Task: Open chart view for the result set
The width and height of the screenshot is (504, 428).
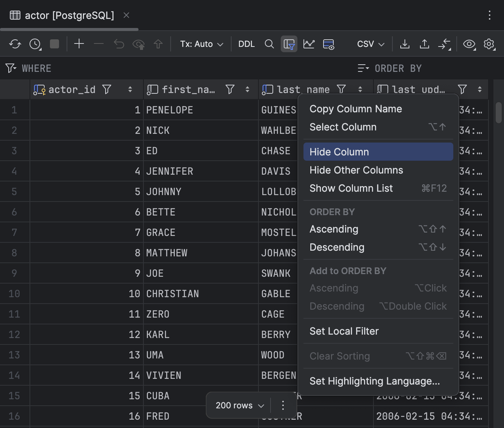Action: pyautogui.click(x=309, y=44)
